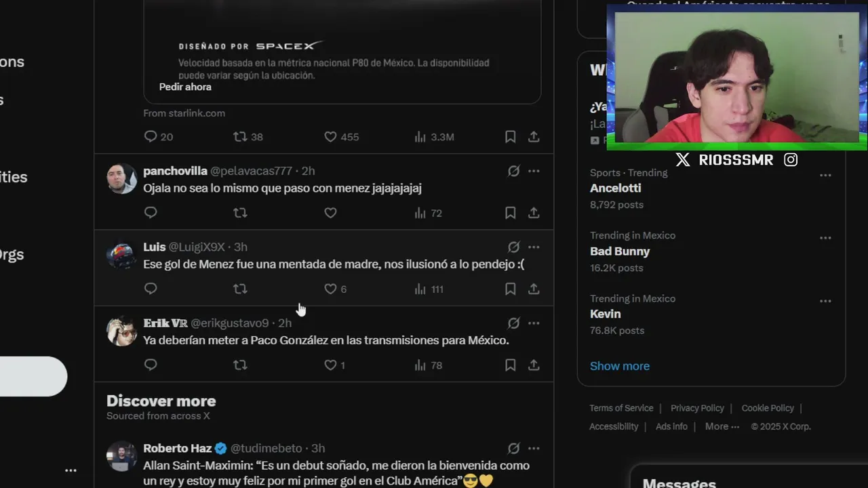Image resolution: width=868 pixels, height=488 pixels.
Task: Expand the More footer menu
Action: tap(722, 426)
